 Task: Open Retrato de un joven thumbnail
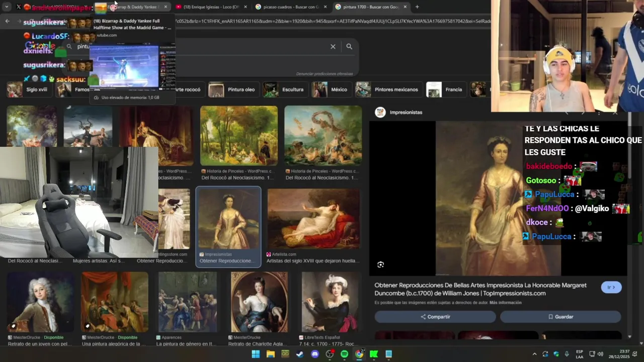40,302
